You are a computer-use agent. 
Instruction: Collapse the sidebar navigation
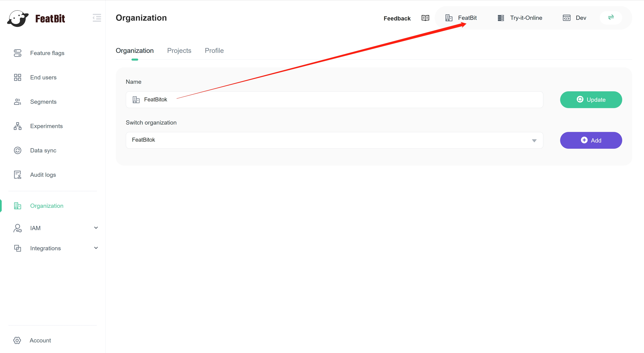97,18
